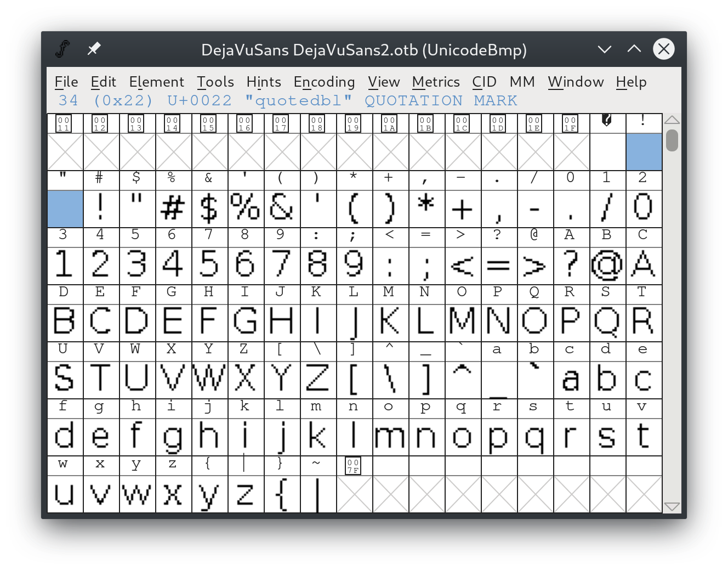This screenshot has height=570, width=728.
Task: Click the scrollbar down arrow
Action: coord(672,506)
